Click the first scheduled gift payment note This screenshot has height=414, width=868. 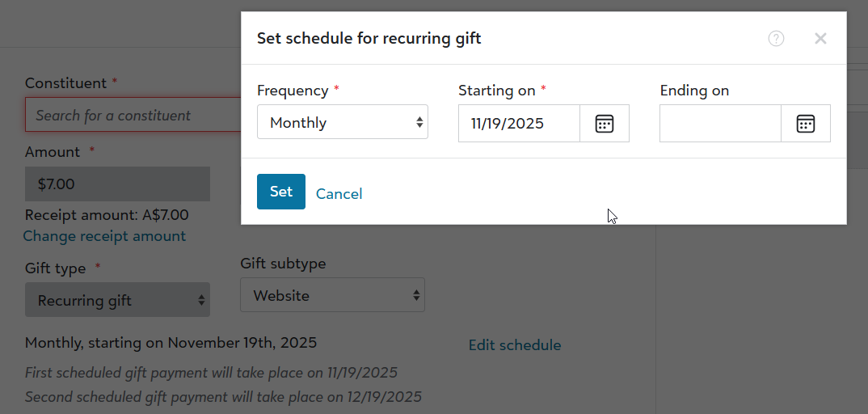211,373
